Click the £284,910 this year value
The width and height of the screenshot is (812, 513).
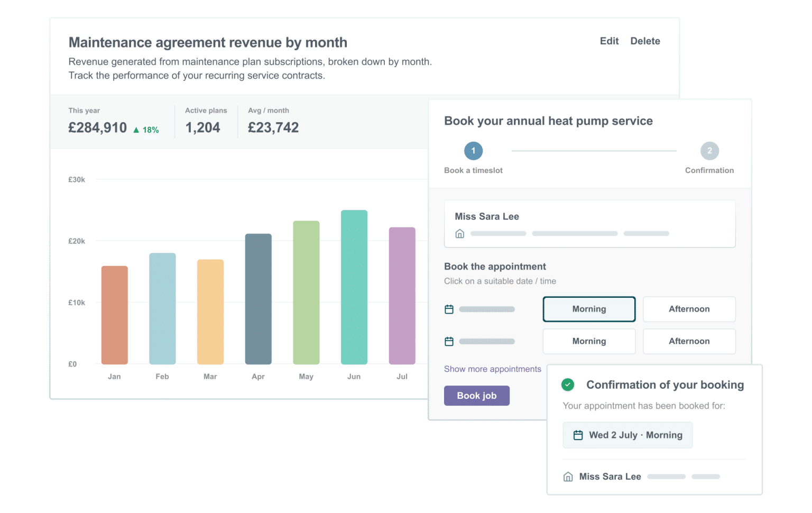(x=98, y=127)
